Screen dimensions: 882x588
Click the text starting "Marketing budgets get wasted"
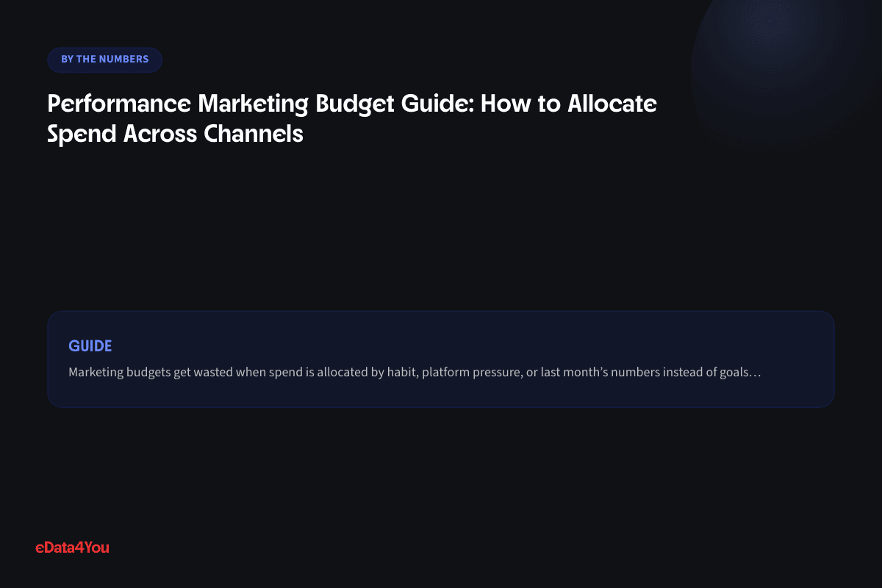click(415, 372)
